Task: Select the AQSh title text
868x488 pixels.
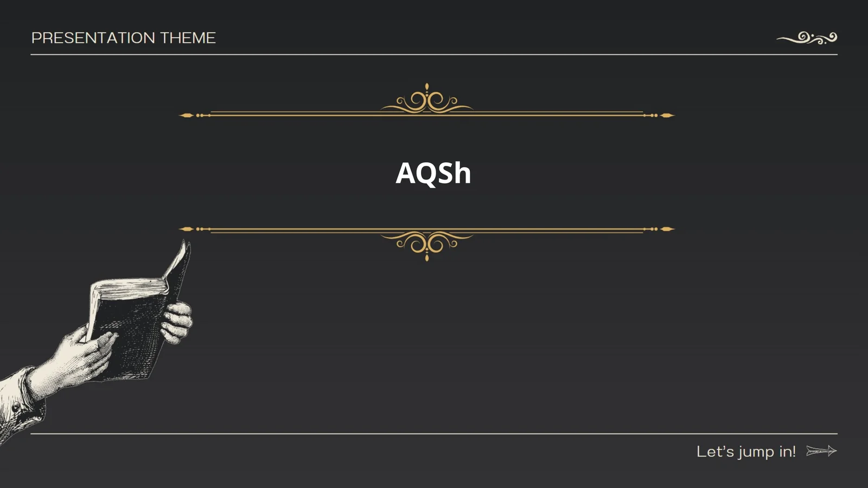Action: point(433,173)
